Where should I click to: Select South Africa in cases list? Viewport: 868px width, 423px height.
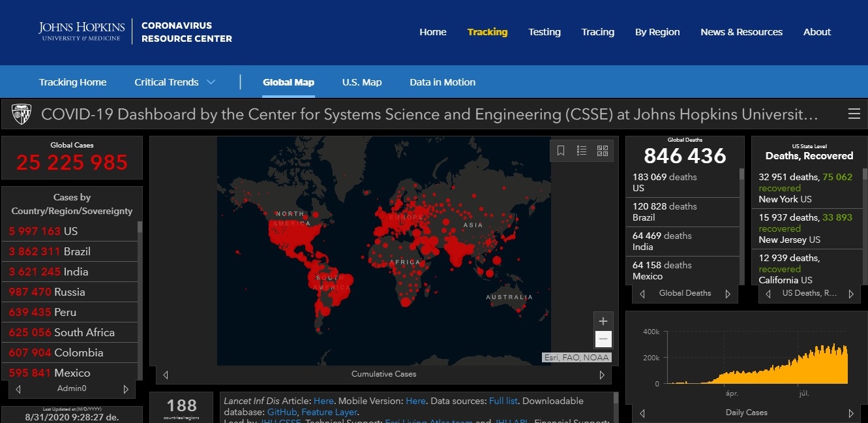tap(69, 332)
